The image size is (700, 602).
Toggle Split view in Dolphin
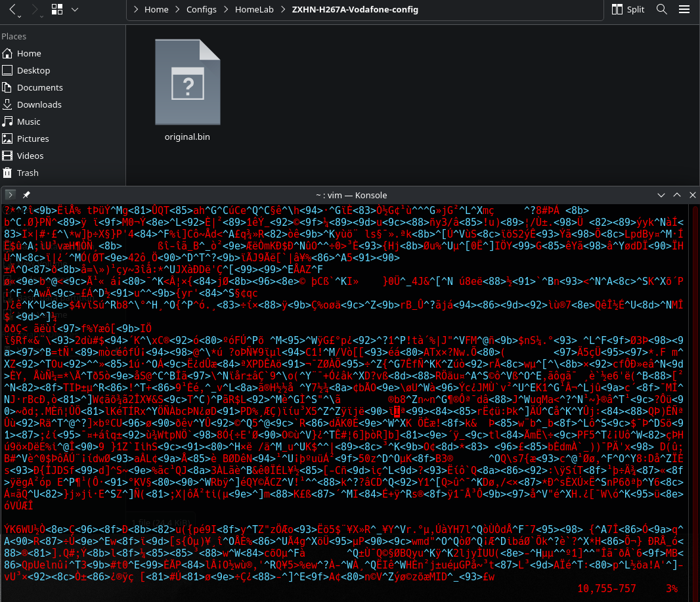(628, 9)
